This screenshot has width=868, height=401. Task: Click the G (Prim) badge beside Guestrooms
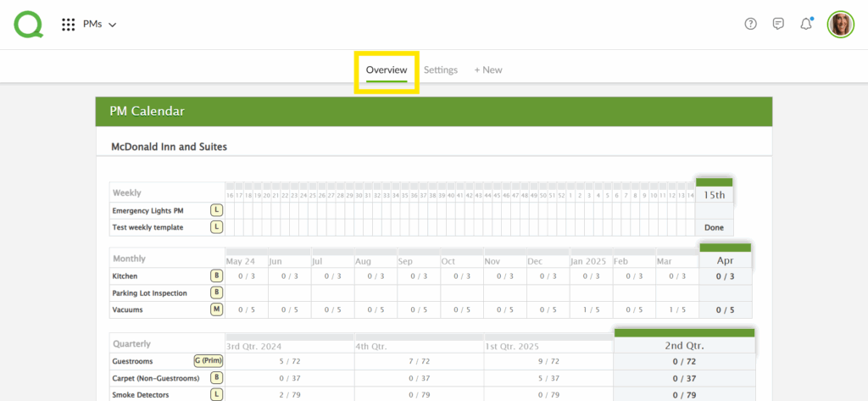208,360
